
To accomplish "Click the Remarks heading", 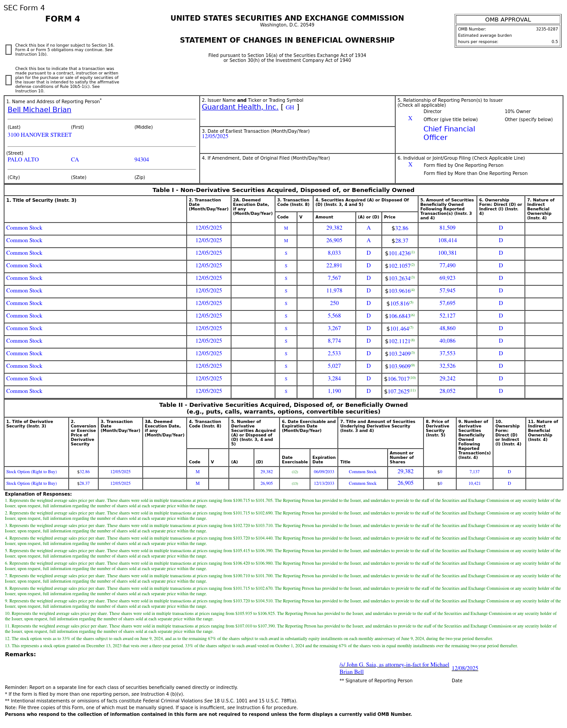I will click(x=20, y=655).
